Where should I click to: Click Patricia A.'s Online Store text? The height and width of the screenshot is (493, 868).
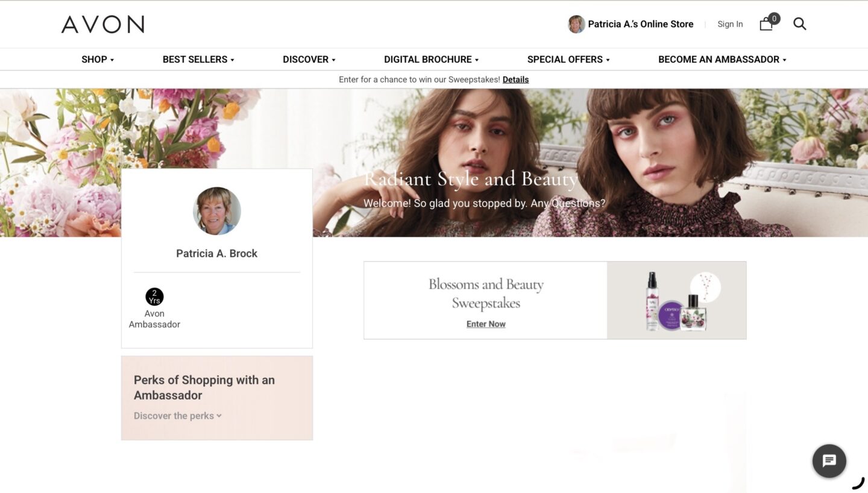[641, 24]
